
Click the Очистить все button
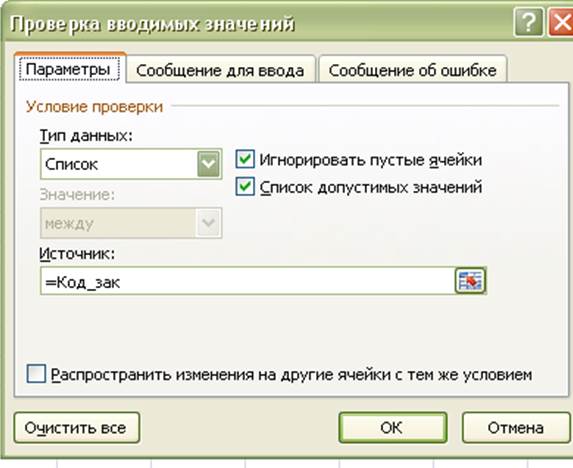coord(77,427)
